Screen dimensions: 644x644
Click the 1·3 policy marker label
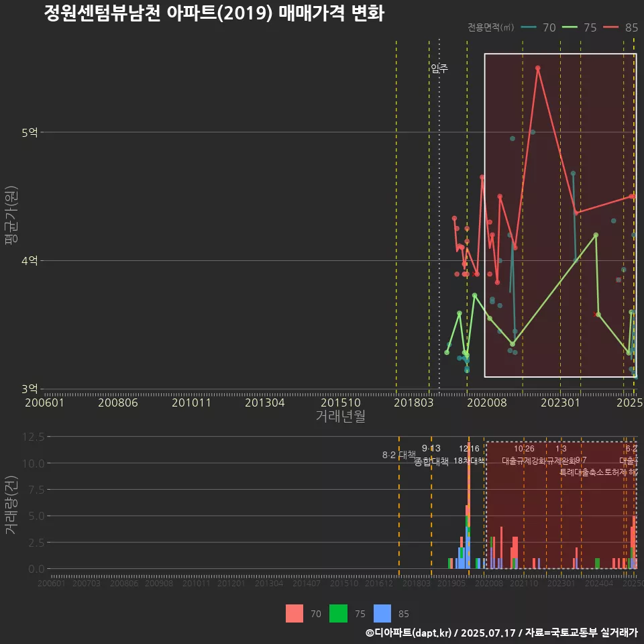pos(561,448)
